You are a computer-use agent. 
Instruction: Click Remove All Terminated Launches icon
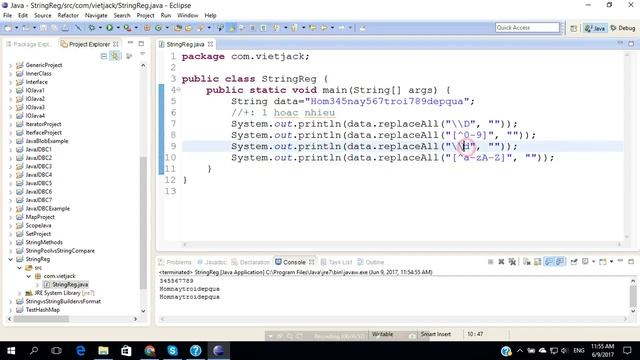pos(512,262)
